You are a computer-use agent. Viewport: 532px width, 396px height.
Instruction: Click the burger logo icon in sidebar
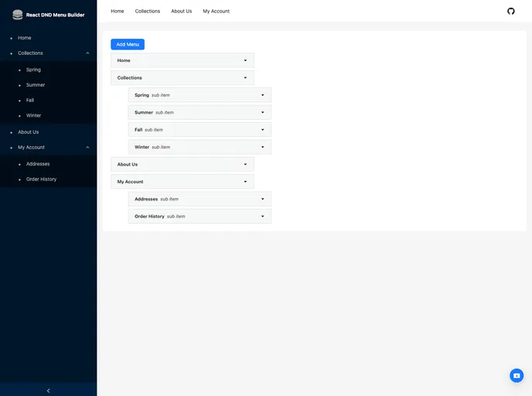[x=17, y=15]
